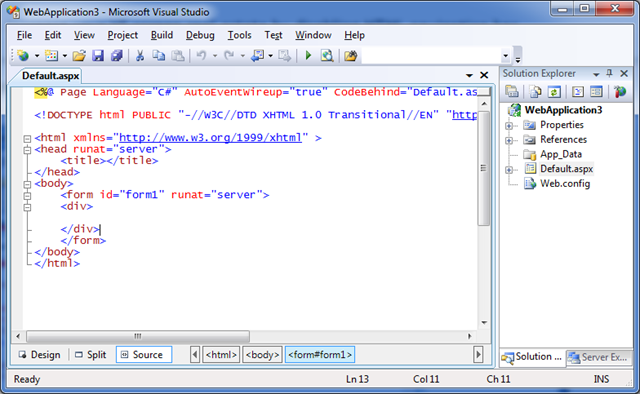Image resolution: width=640 pixels, height=394 pixels.
Task: Close the Default.aspx document tab
Action: click(484, 75)
